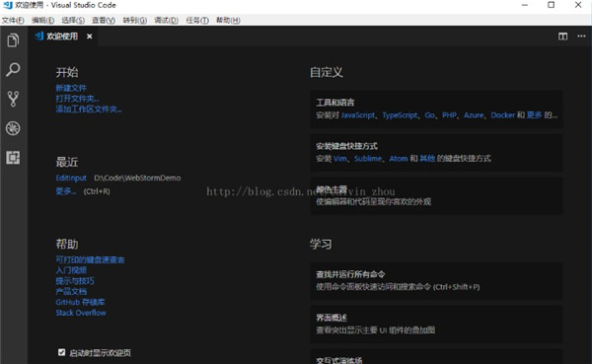Screen dimensions: 592x364
Task: Click the Go language link
Action: click(429, 115)
